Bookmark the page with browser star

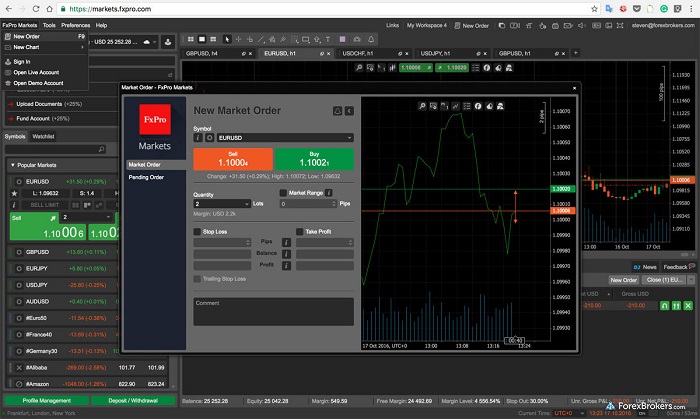[594, 9]
